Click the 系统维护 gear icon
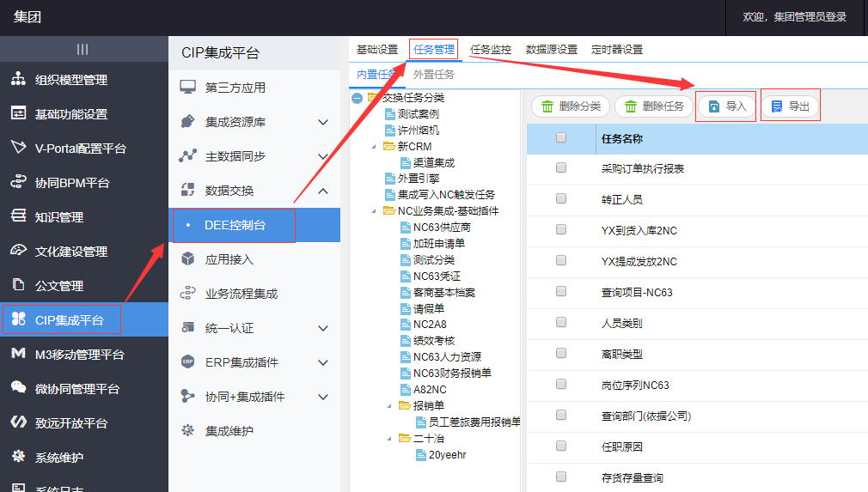This screenshot has width=868, height=492. 18,456
